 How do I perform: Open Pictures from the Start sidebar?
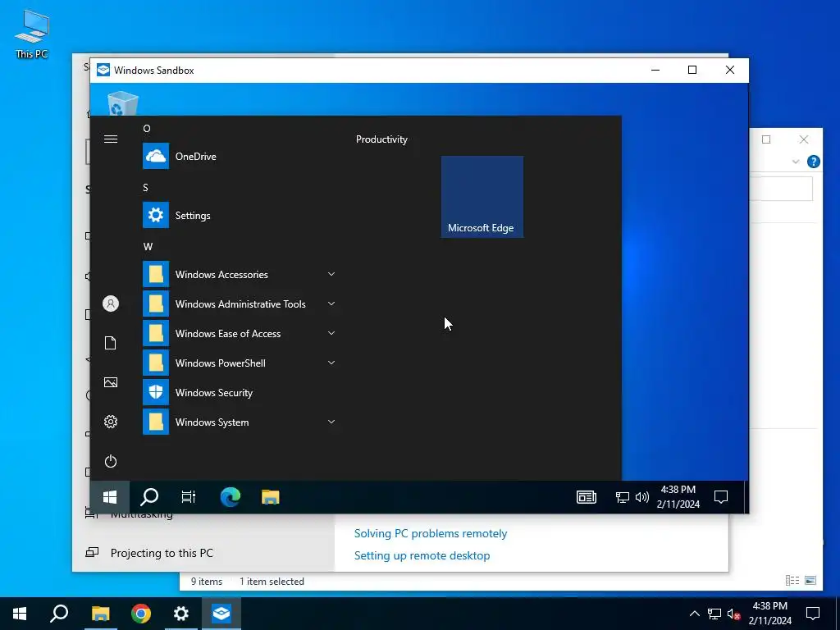(x=111, y=382)
